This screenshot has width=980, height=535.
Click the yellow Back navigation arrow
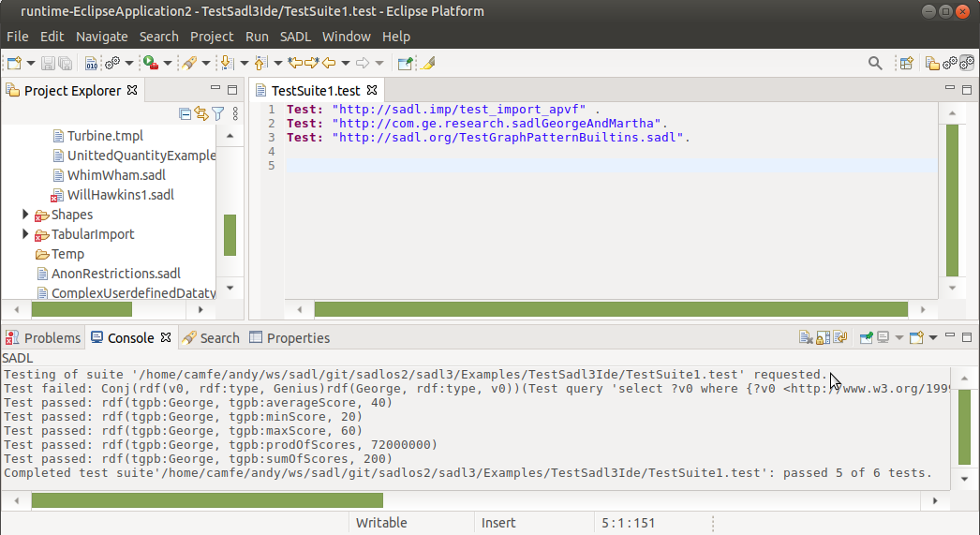(x=329, y=63)
